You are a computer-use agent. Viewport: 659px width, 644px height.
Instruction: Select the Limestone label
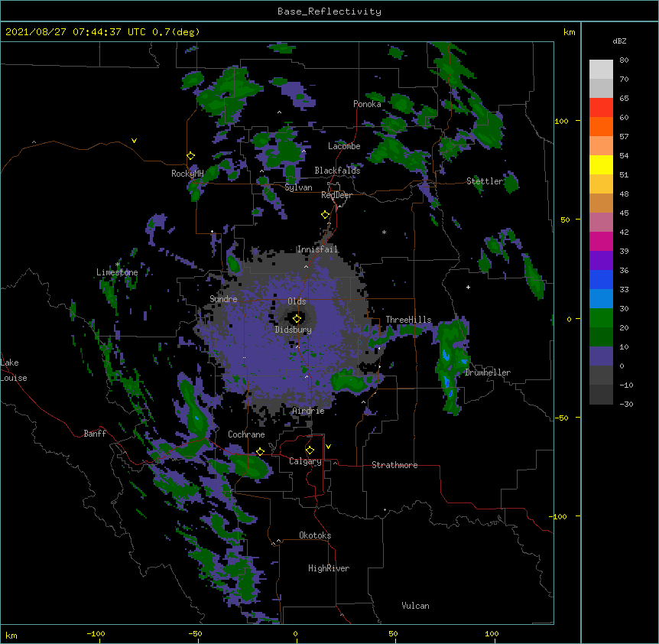[117, 272]
